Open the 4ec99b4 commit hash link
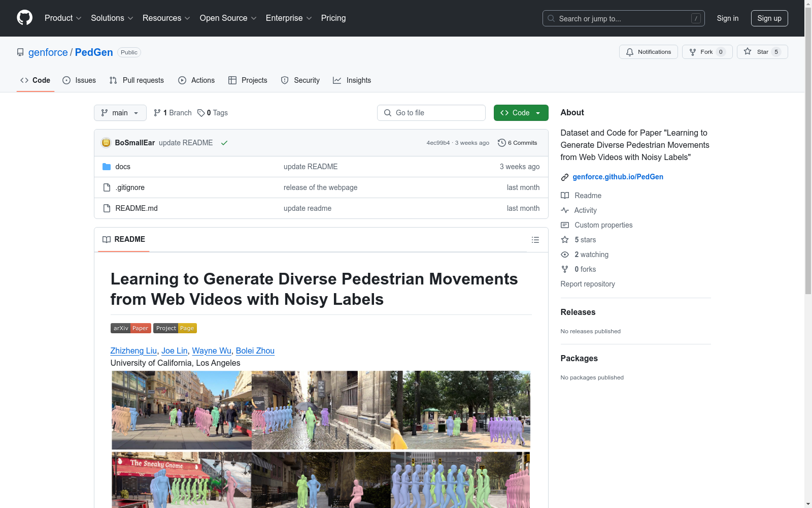Screen dimensions: 812x508 [x=438, y=143]
